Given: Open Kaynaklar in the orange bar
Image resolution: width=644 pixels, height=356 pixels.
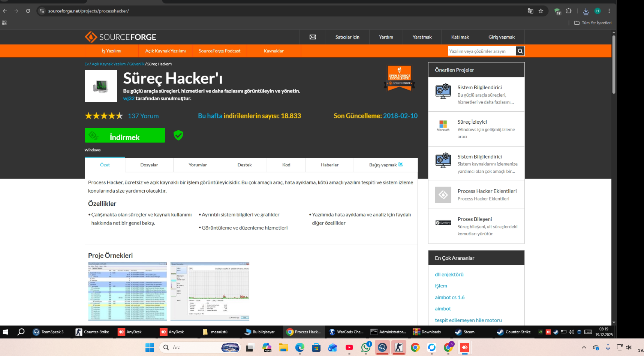Looking at the screenshot, I should pos(274,51).
